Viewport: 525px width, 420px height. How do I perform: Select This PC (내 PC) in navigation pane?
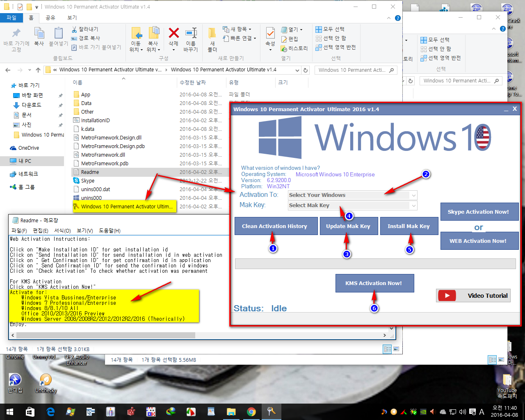(x=25, y=161)
